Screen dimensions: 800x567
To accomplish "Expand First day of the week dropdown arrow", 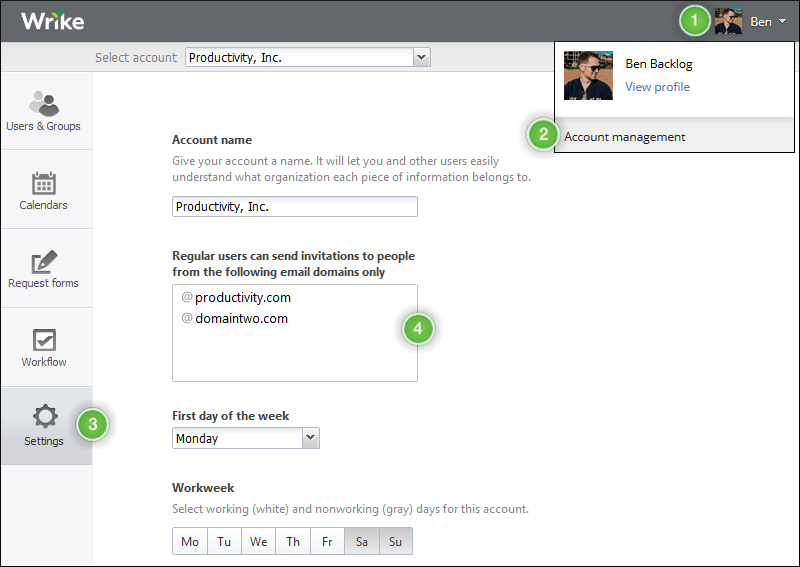I will 311,438.
